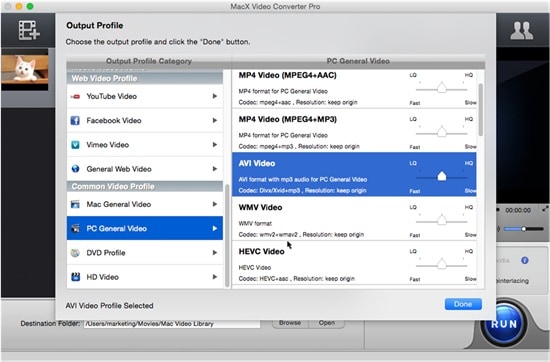Click the blue info icon on right panel

tap(525, 260)
